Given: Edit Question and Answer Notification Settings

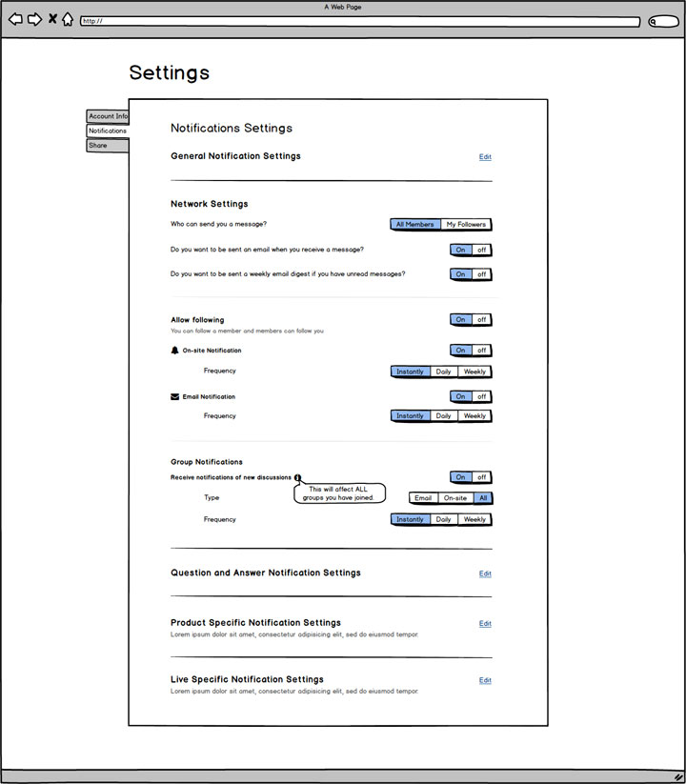Looking at the screenshot, I should click(x=485, y=573).
